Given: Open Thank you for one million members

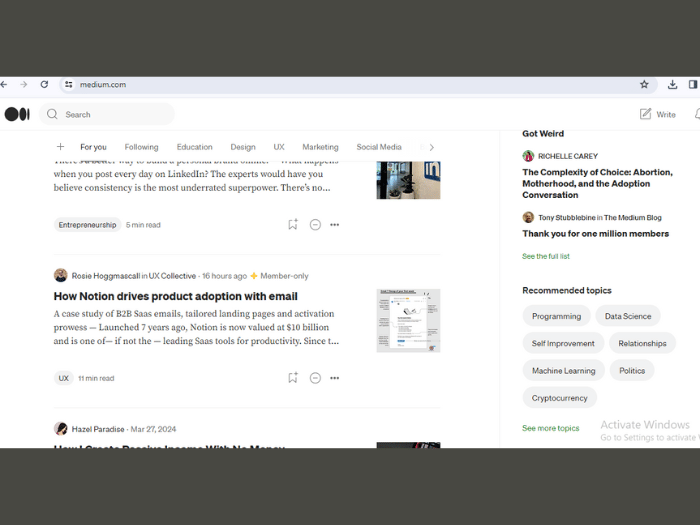Looking at the screenshot, I should click(596, 233).
